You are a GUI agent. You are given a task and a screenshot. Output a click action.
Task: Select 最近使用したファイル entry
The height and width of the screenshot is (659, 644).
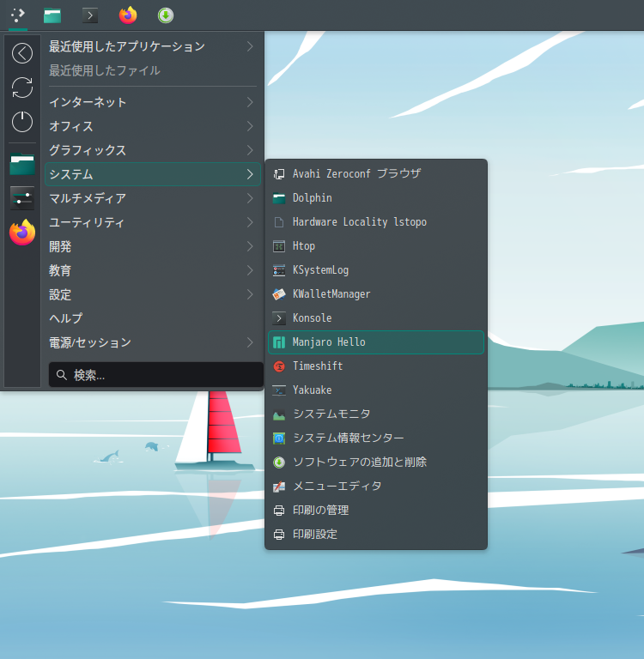tap(153, 70)
